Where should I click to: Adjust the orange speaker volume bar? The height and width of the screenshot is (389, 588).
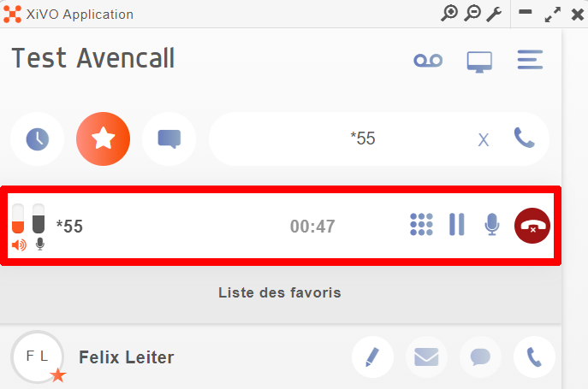click(18, 219)
